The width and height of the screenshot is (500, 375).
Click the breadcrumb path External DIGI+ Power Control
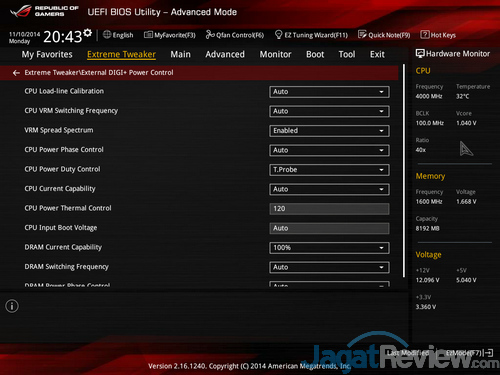coord(128,73)
